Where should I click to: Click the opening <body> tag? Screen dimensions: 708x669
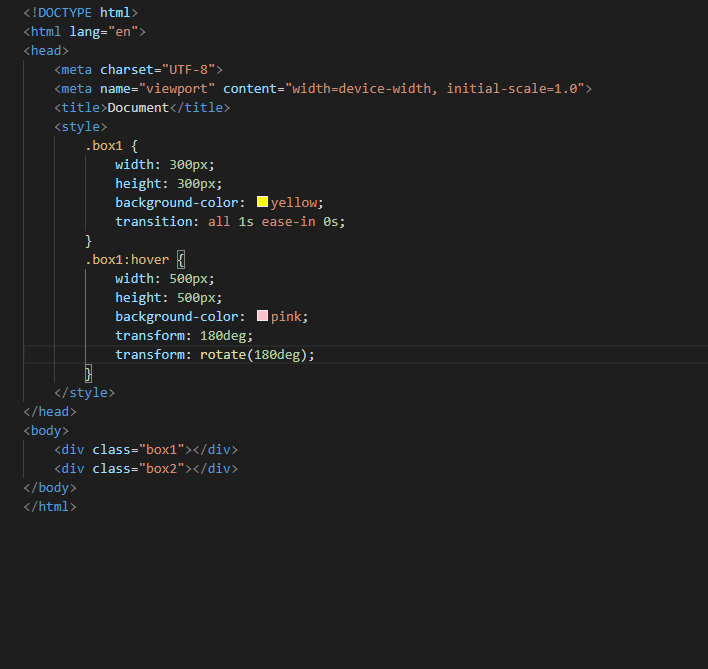coord(46,431)
